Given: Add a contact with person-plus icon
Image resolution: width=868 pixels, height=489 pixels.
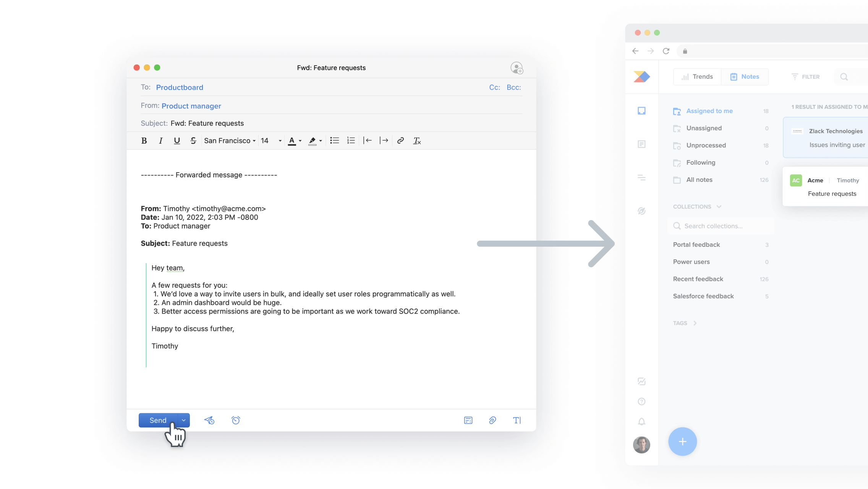Looking at the screenshot, I should (x=517, y=68).
